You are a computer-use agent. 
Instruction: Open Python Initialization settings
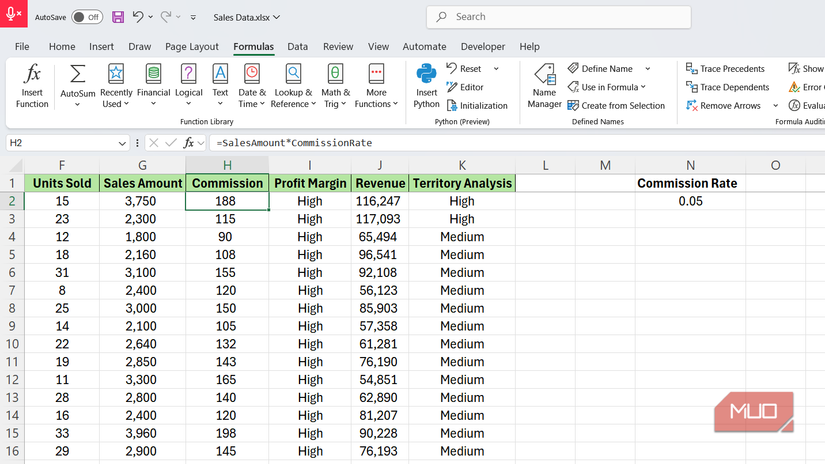[477, 105]
